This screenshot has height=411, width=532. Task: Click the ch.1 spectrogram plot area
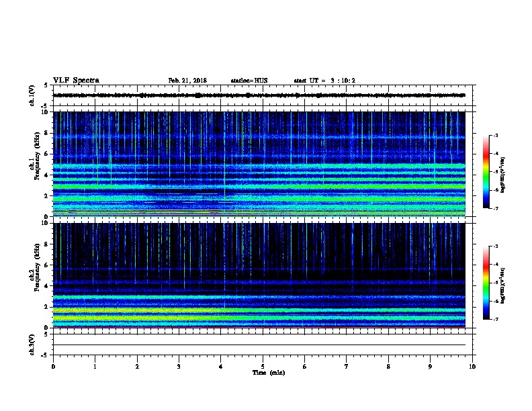pos(259,164)
